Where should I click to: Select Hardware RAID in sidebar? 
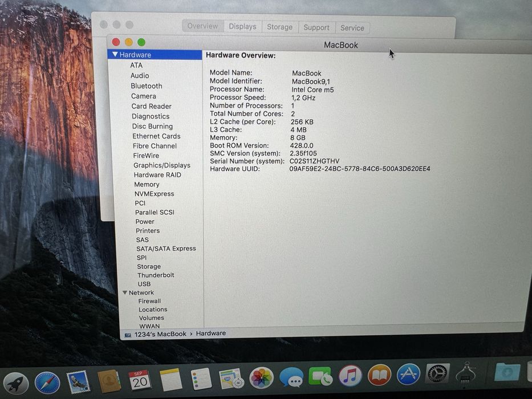(x=157, y=175)
